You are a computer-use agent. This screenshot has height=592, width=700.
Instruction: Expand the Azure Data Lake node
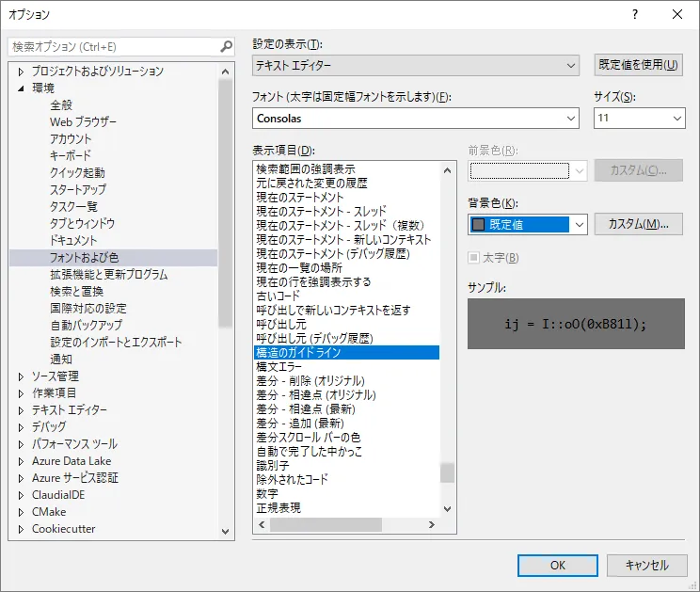23,461
